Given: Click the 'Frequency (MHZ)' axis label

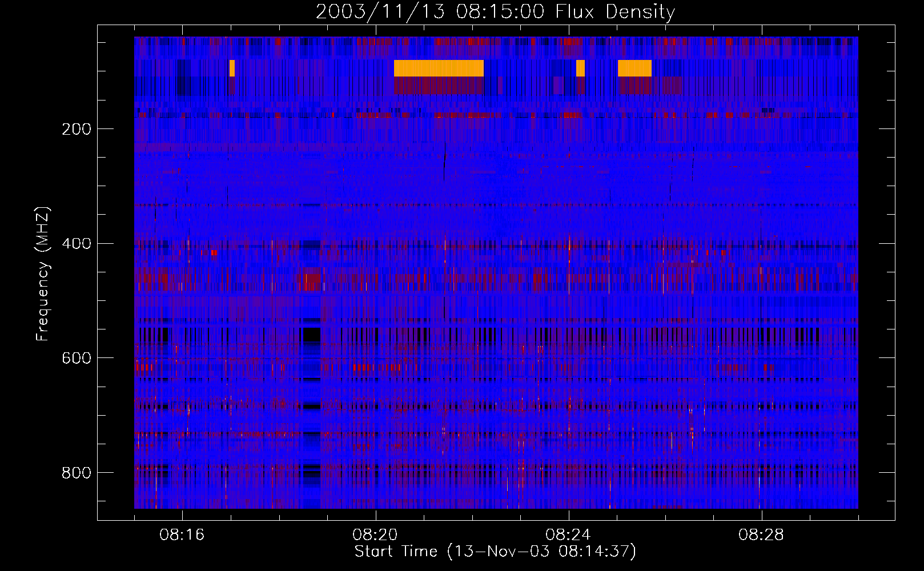Looking at the screenshot, I should [x=42, y=274].
